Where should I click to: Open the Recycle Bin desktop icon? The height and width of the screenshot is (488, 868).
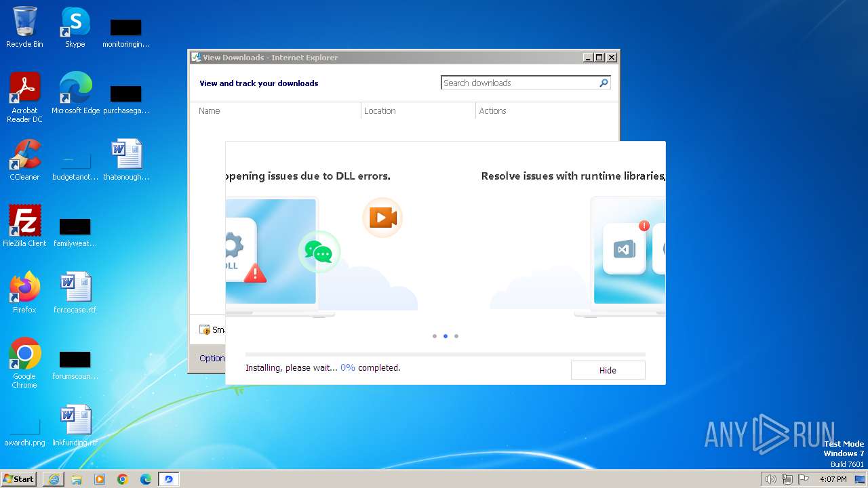pos(24,27)
